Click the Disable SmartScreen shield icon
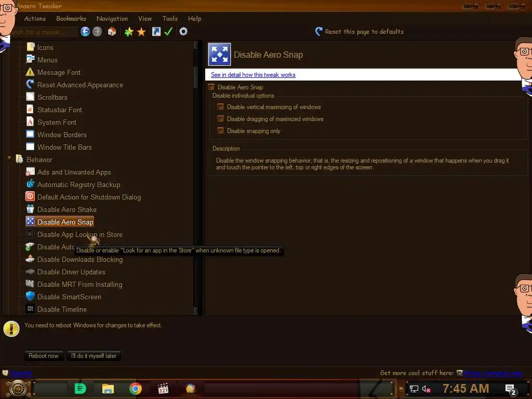Viewport: 532px width, 399px height. [30, 296]
